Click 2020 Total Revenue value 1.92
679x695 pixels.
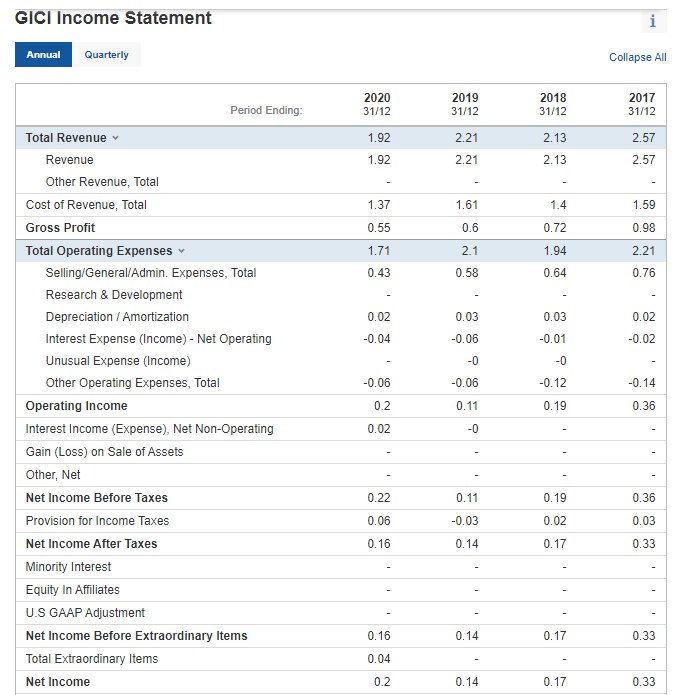click(x=379, y=138)
